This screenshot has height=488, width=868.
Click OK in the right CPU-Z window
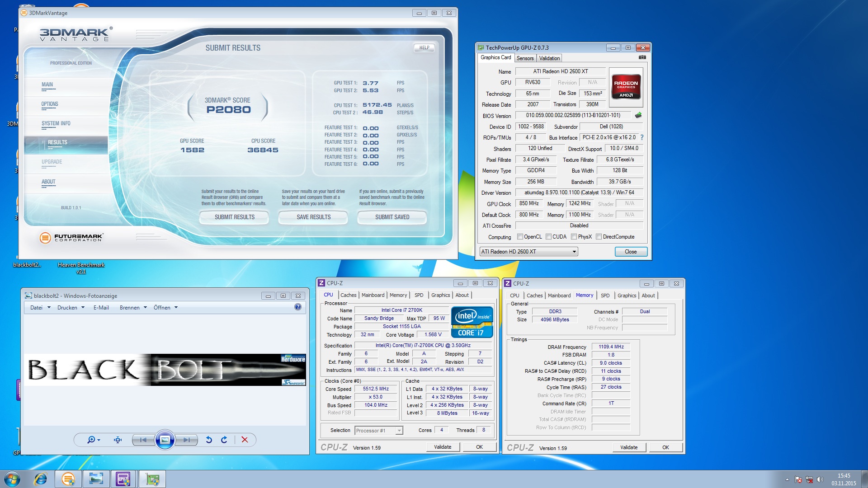click(665, 447)
